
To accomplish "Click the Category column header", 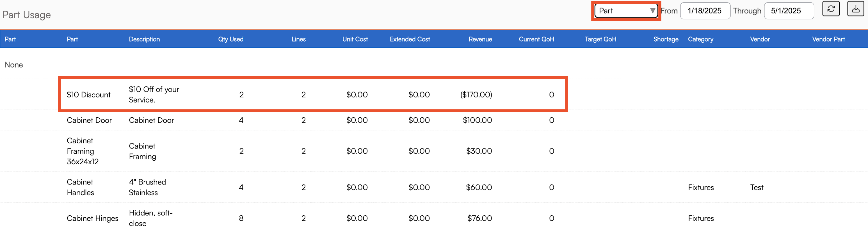I will tap(700, 39).
